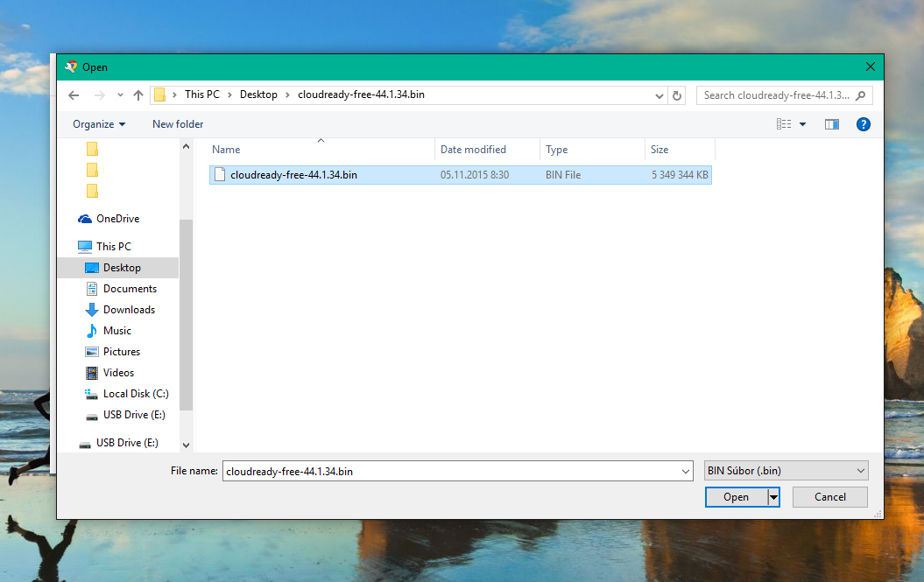Click cloudready-free-44.1.34.bin breadcrumb segment
This screenshot has width=924, height=582.
coord(361,95)
